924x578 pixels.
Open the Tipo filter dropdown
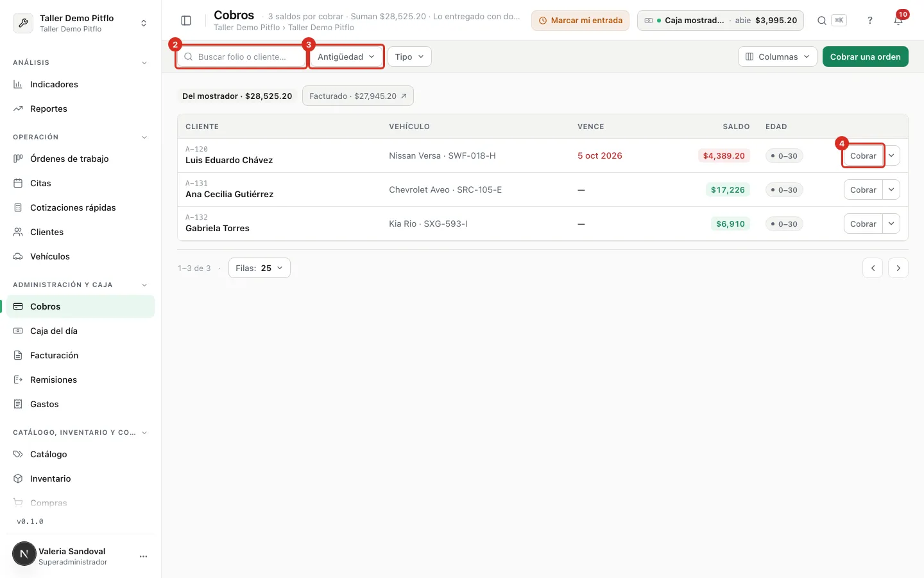pos(409,57)
